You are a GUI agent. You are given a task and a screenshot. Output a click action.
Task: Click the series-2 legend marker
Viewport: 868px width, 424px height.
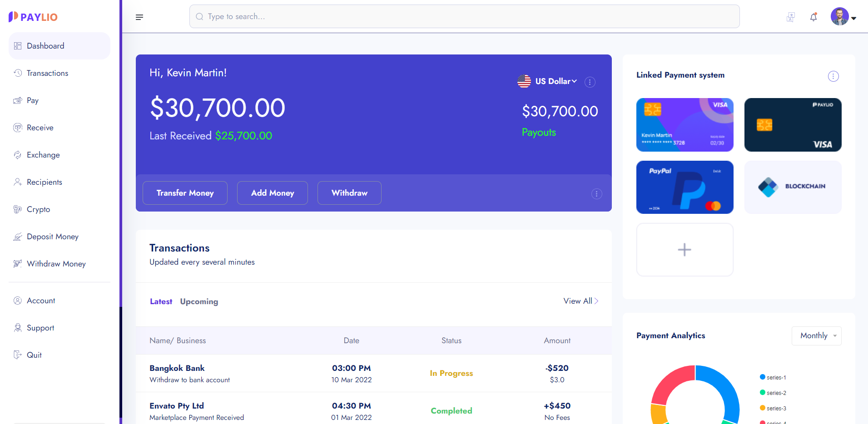(763, 392)
